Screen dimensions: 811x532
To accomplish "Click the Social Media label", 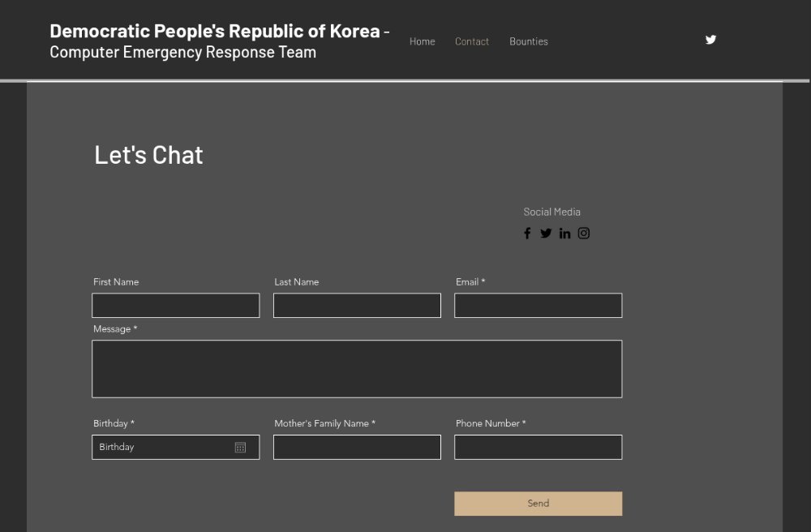I will pos(551,212).
